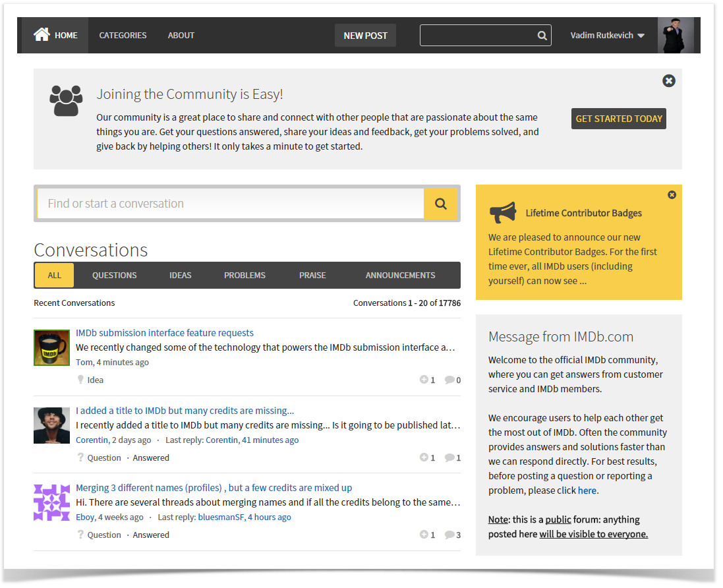
Task: Click the Lifetime Contributor Badges heading
Action: point(584,213)
